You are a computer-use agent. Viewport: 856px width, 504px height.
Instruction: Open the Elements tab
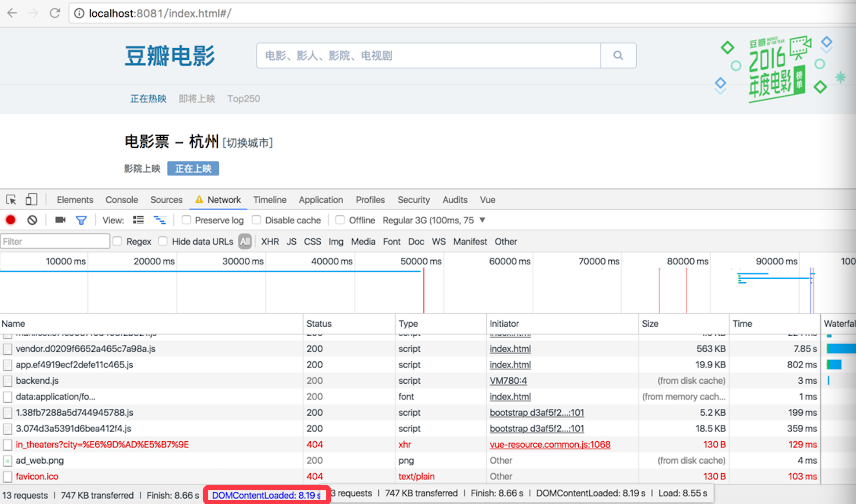[x=75, y=200]
